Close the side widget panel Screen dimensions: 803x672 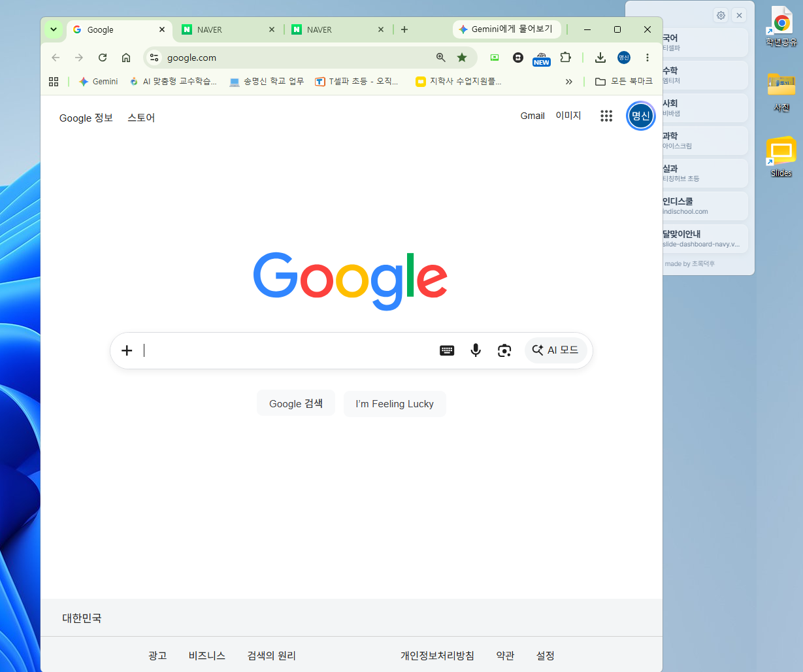click(739, 15)
